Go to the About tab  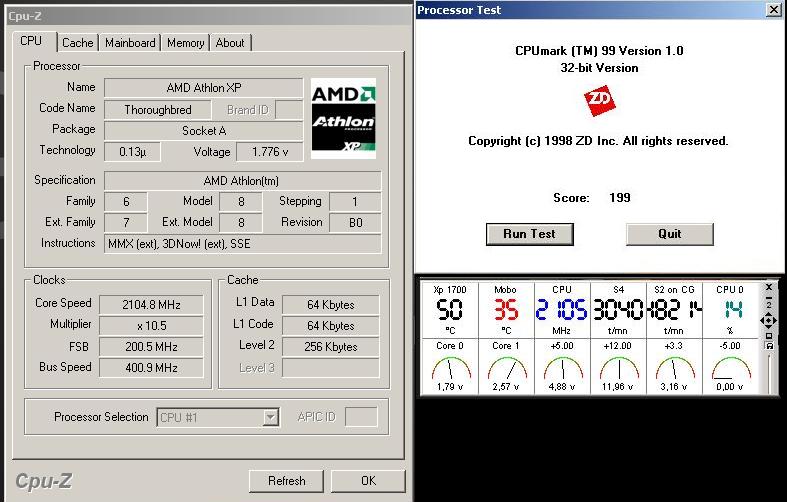[230, 43]
